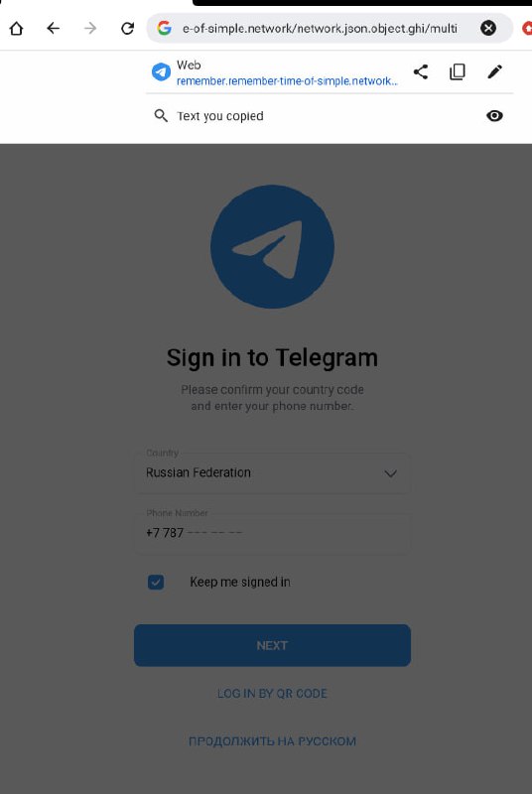
Task: Expand the country list using the chevron arrow
Action: [x=390, y=474]
